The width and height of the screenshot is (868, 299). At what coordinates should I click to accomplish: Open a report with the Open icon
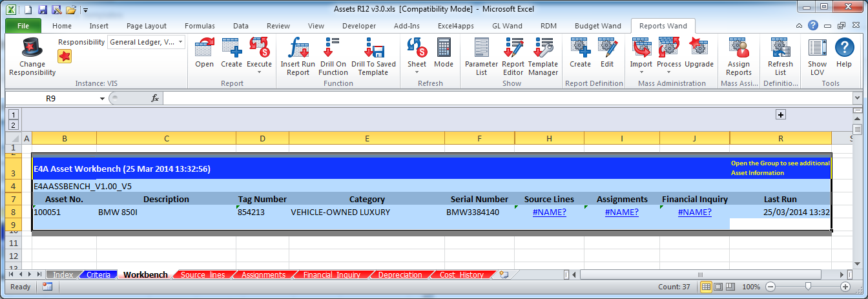(x=204, y=48)
